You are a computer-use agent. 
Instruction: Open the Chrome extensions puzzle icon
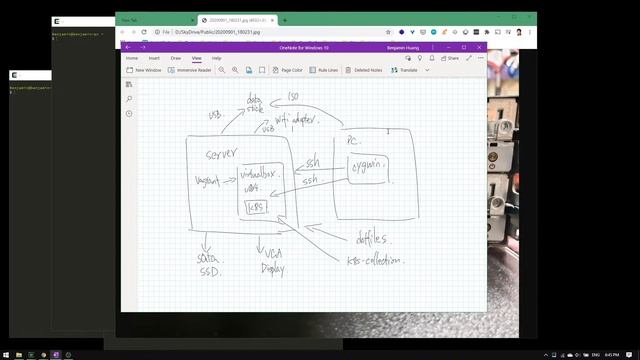click(487, 32)
